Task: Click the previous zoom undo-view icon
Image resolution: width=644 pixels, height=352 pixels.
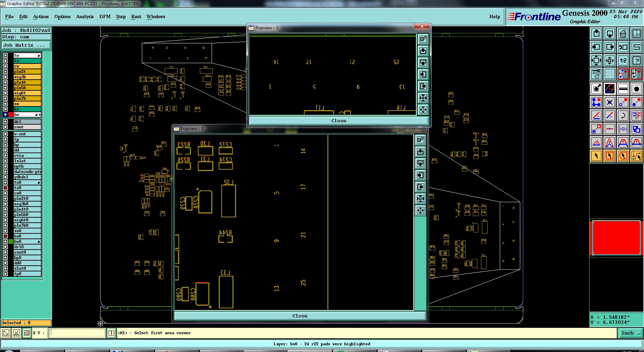Action: click(623, 47)
